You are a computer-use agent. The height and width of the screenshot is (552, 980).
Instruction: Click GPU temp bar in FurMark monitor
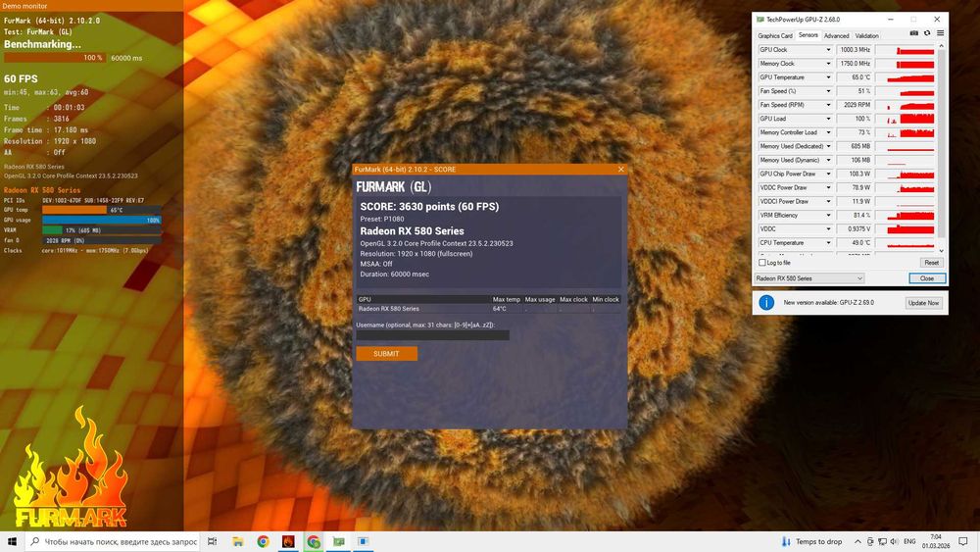click(101, 210)
